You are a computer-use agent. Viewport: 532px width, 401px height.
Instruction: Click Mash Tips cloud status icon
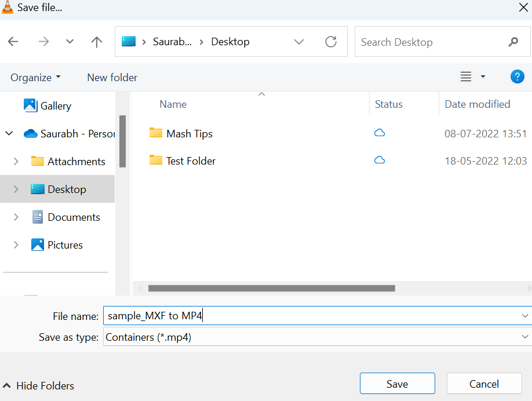tap(380, 133)
